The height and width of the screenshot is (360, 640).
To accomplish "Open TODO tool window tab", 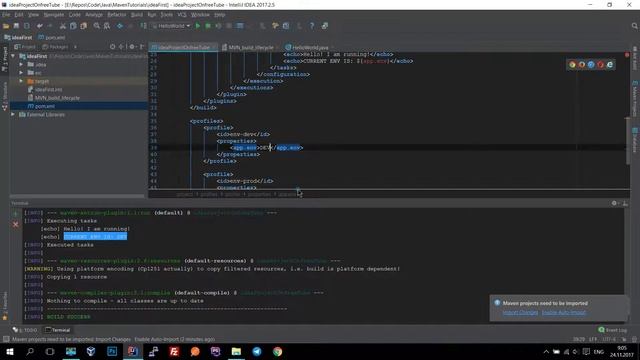I will click(x=25, y=330).
